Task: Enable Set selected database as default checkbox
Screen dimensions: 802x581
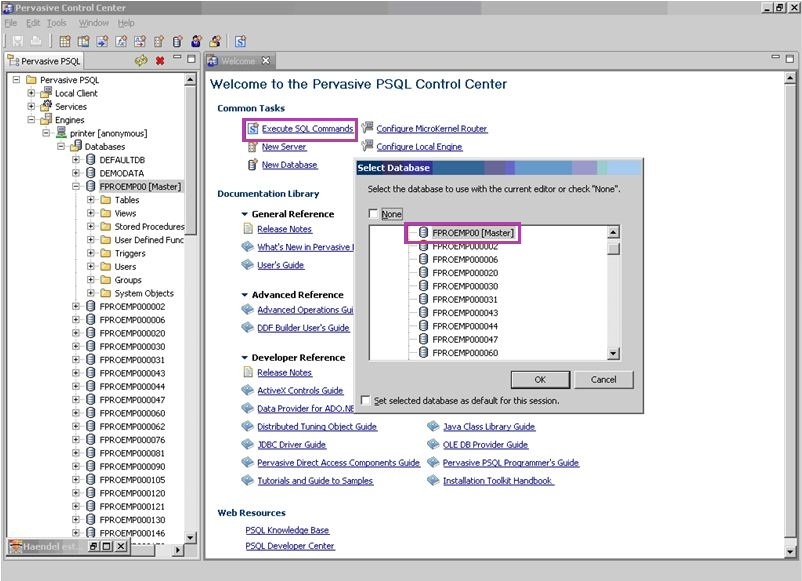Action: [365, 400]
